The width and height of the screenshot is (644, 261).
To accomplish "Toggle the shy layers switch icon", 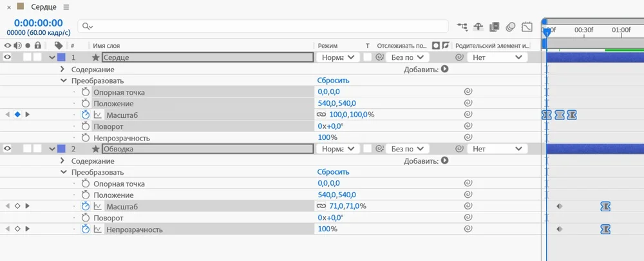I will [478, 27].
